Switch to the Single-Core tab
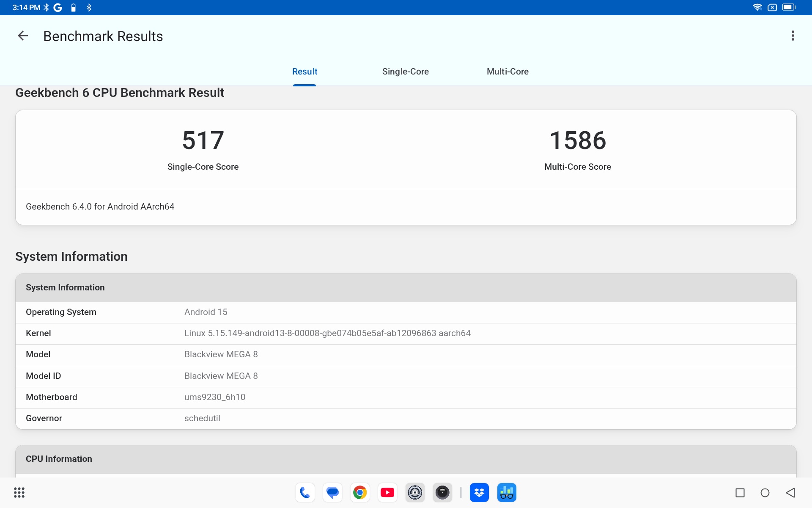812x508 pixels. coord(406,72)
